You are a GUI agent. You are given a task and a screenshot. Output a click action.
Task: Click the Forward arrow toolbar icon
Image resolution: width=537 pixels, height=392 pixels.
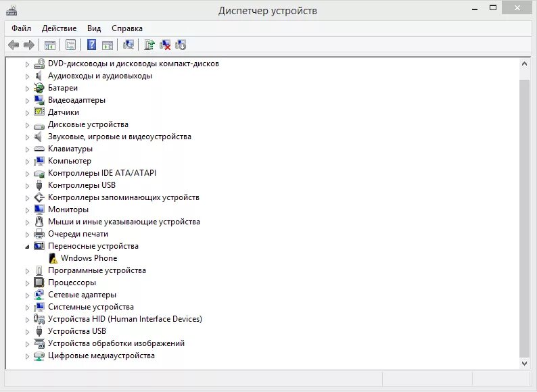pyautogui.click(x=29, y=45)
